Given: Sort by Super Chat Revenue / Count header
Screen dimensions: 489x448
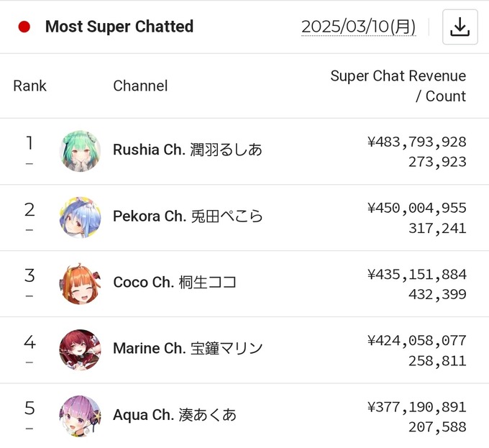Looking at the screenshot, I should pyautogui.click(x=398, y=86).
